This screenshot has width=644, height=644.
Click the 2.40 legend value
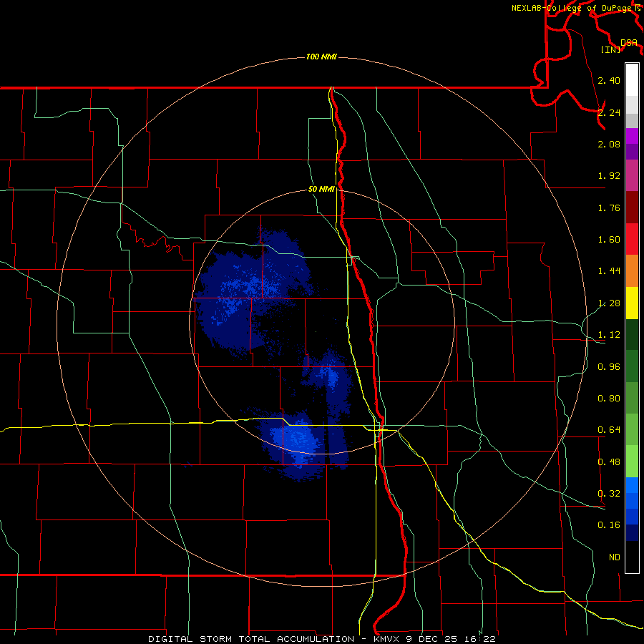pos(609,80)
